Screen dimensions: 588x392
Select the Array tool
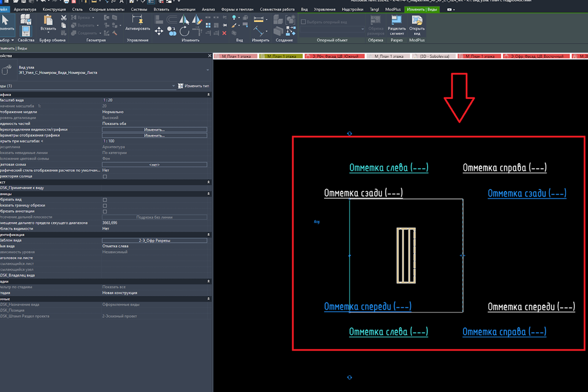(x=208, y=25)
